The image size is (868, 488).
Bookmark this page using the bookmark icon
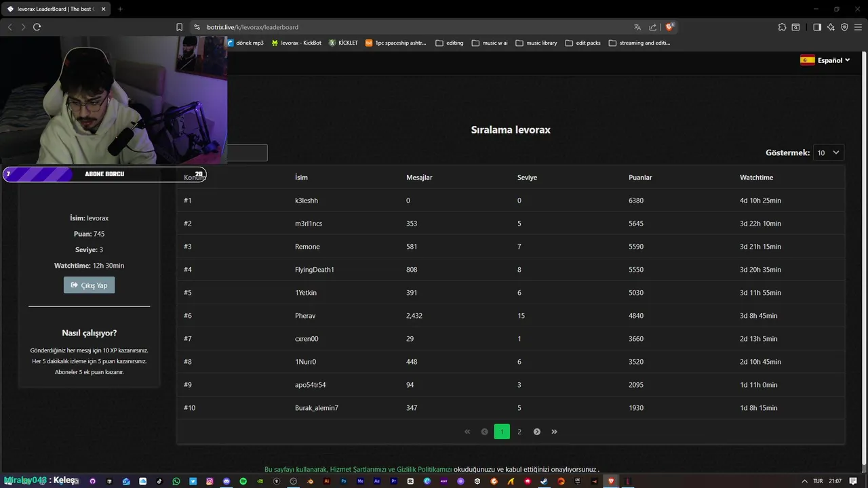pos(179,27)
